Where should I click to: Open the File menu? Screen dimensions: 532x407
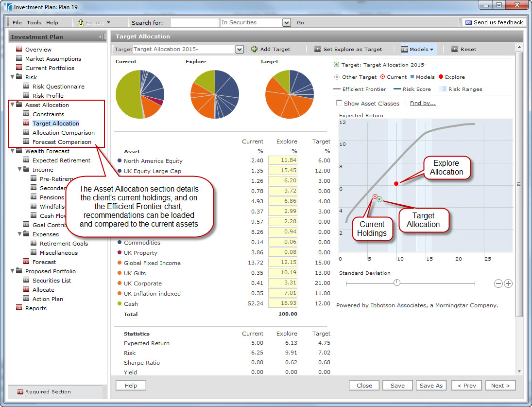point(17,22)
